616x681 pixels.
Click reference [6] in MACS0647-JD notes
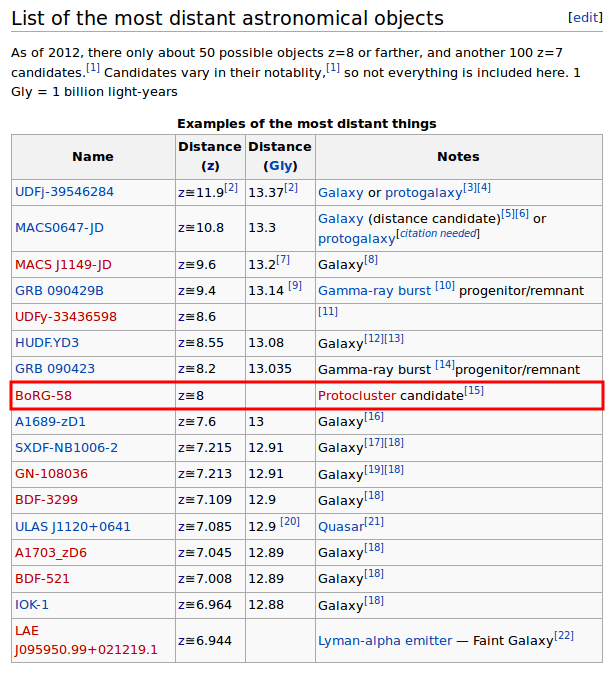click(522, 214)
